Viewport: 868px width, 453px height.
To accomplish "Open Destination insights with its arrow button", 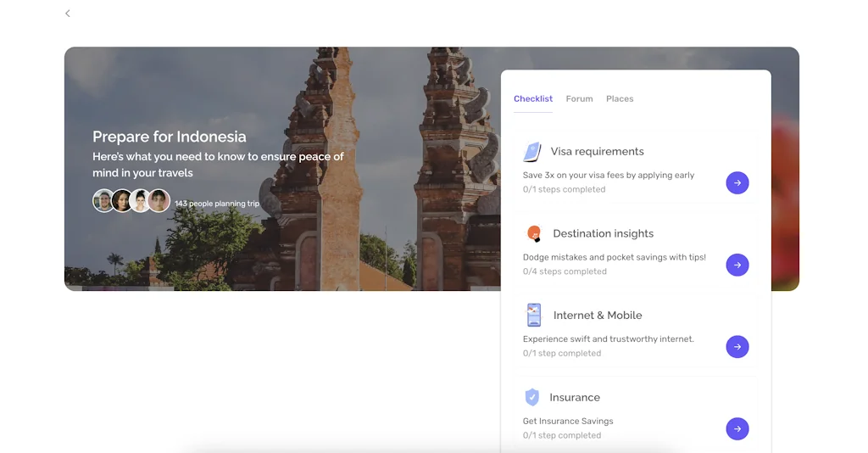I will 737,265.
